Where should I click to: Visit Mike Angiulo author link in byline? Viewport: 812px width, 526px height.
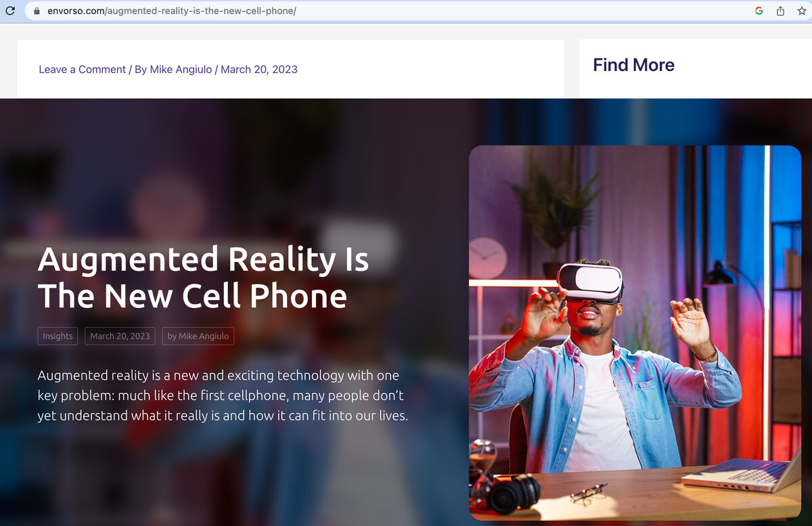pyautogui.click(x=181, y=69)
